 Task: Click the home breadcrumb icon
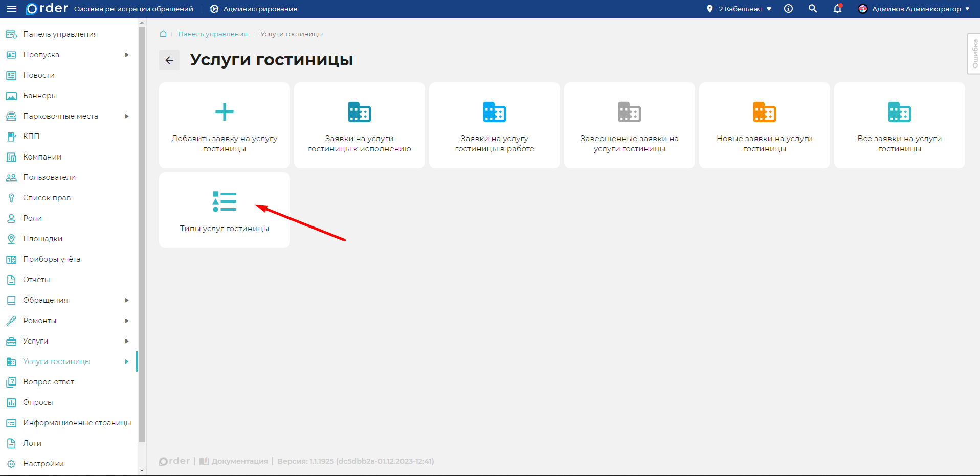click(163, 34)
